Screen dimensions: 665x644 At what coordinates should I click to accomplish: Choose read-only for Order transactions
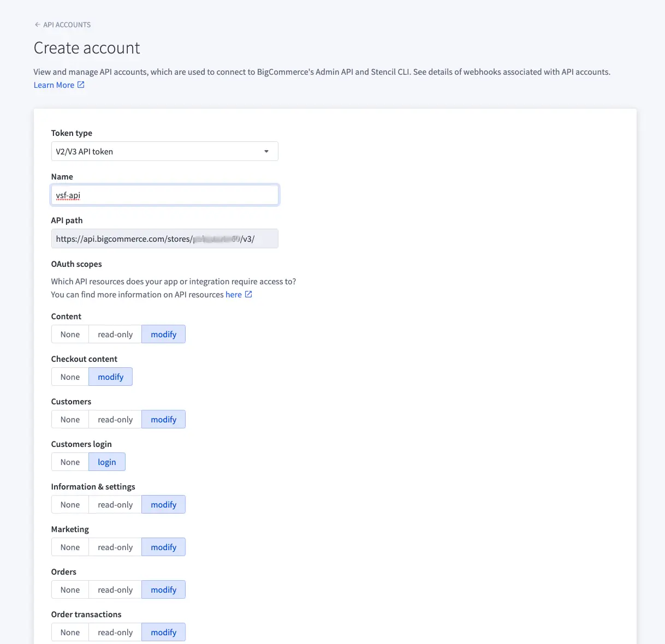point(115,632)
